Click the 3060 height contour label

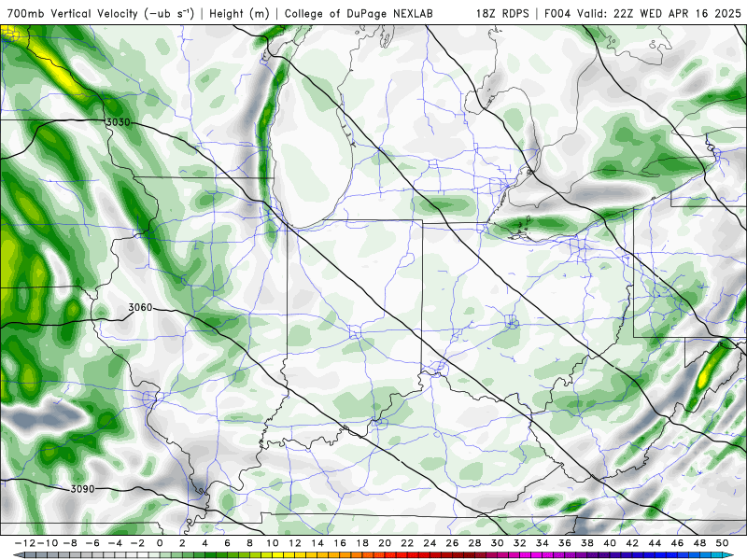pos(141,308)
